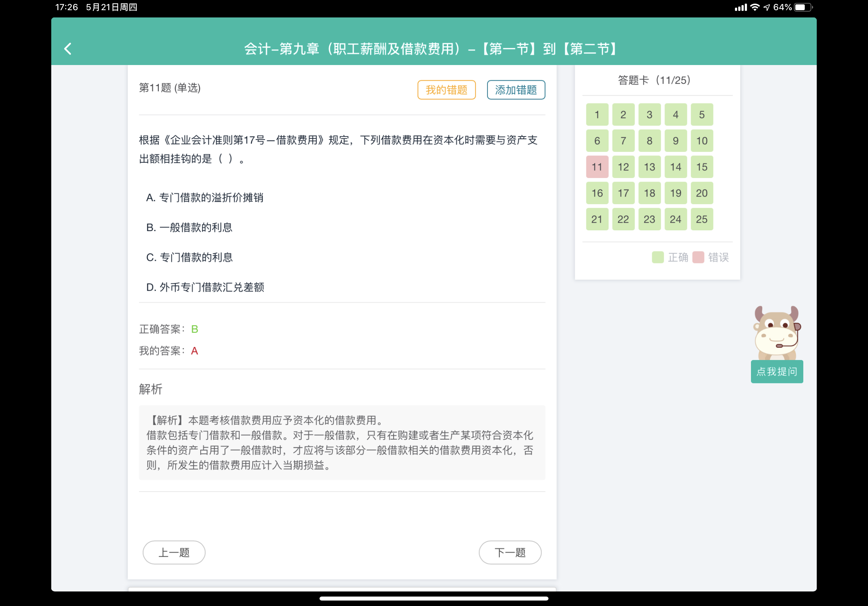Choose option D 外币专门借款汇兑差额
Viewport: 868px width, 606px height.
(205, 287)
